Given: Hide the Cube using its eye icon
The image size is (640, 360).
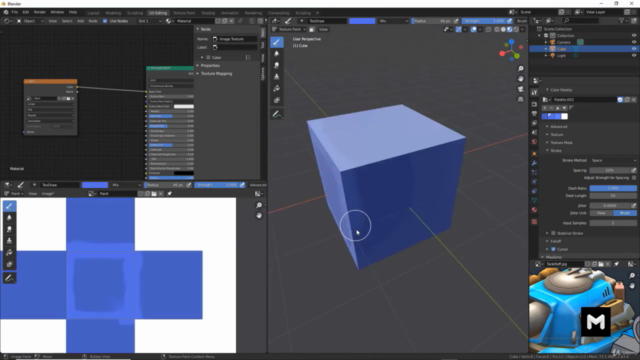Looking at the screenshot, I should [634, 49].
